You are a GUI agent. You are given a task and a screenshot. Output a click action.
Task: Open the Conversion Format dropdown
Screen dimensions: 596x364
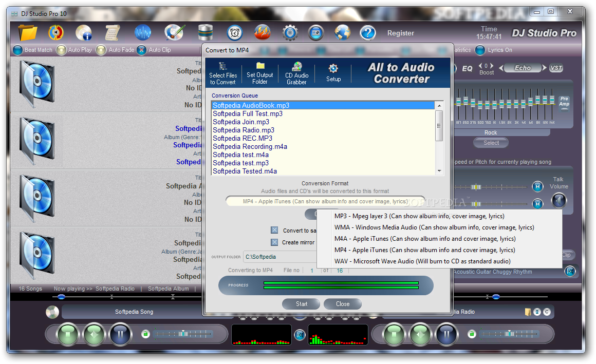[x=325, y=201]
